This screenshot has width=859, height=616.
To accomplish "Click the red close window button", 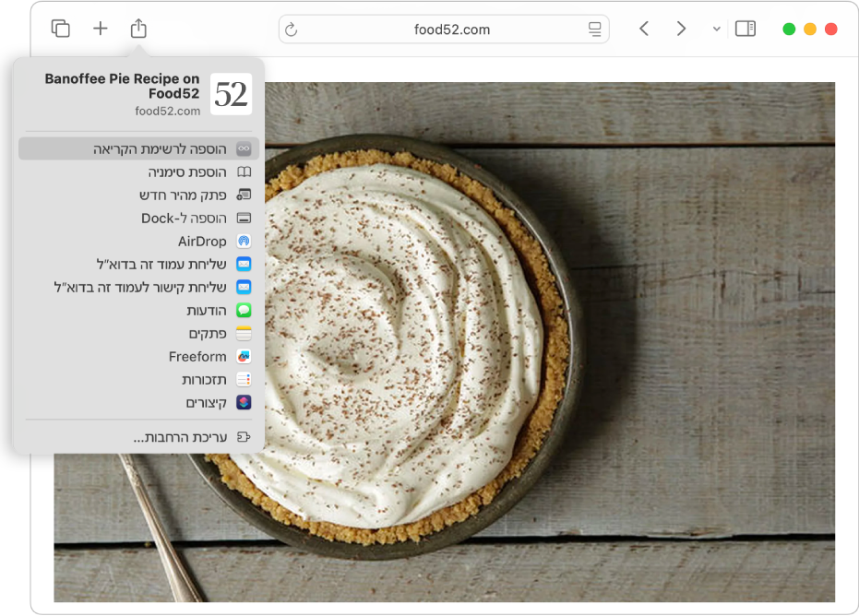I will [831, 29].
